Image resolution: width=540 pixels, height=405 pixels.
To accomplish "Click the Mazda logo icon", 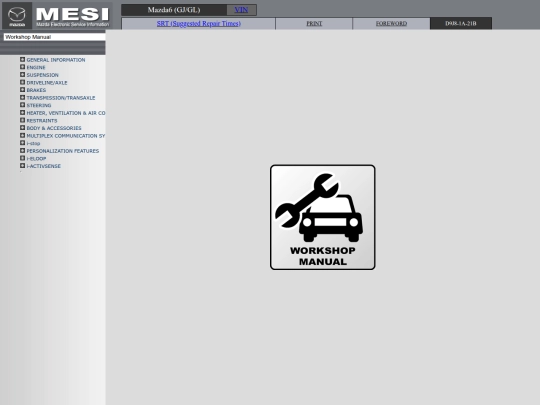I will click(17, 16).
